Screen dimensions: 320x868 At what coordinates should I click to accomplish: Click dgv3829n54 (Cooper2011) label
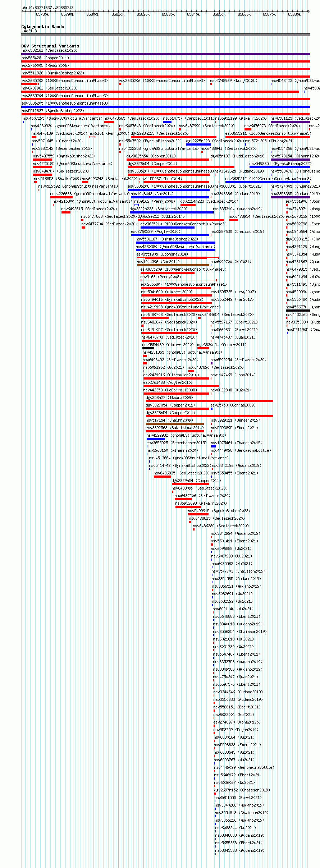tap(196, 481)
